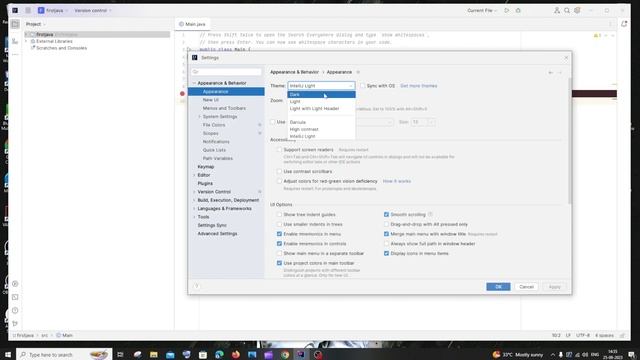Open the Structure tool window icon
This screenshot has height=360, width=640.
pos(15,41)
